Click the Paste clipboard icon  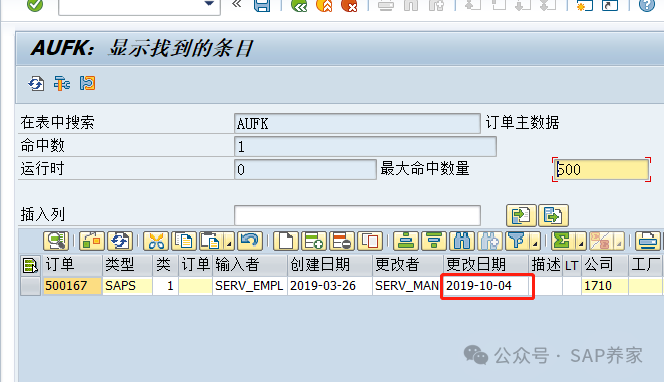[x=210, y=241]
